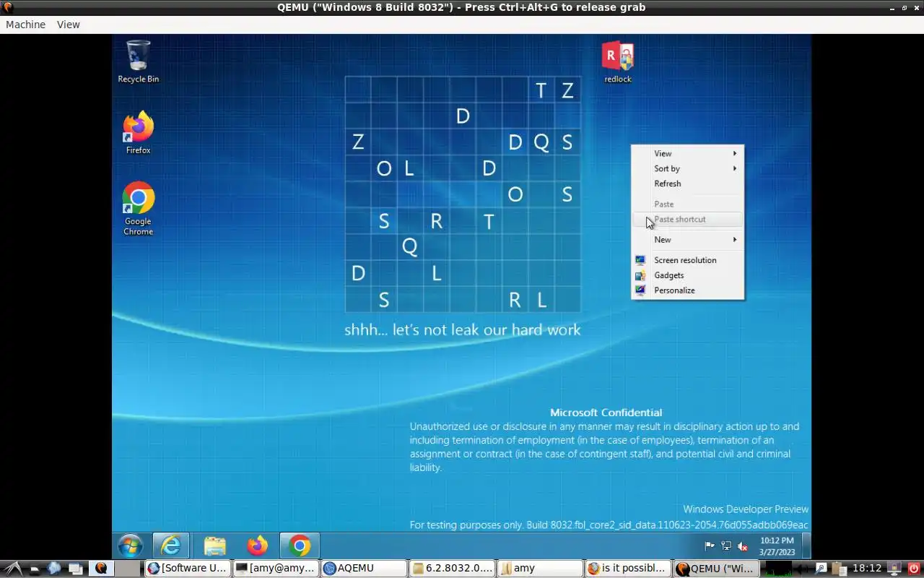
Task: Expand the New submenu
Action: point(687,239)
